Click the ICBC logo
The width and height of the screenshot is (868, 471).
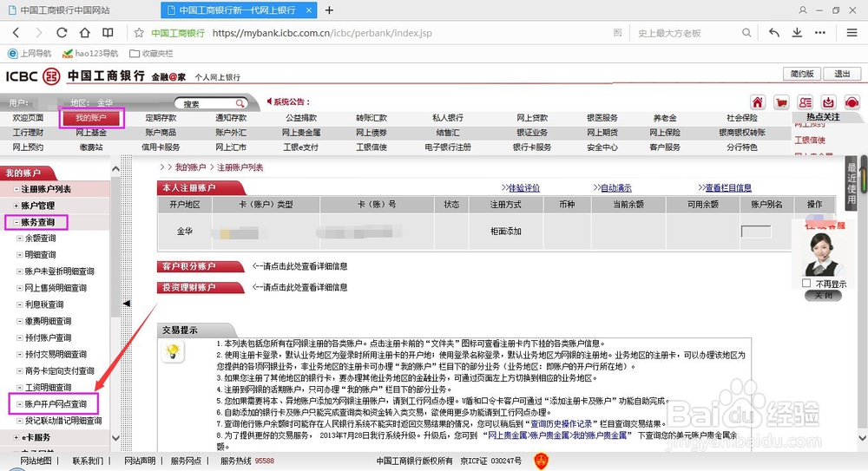(x=33, y=75)
